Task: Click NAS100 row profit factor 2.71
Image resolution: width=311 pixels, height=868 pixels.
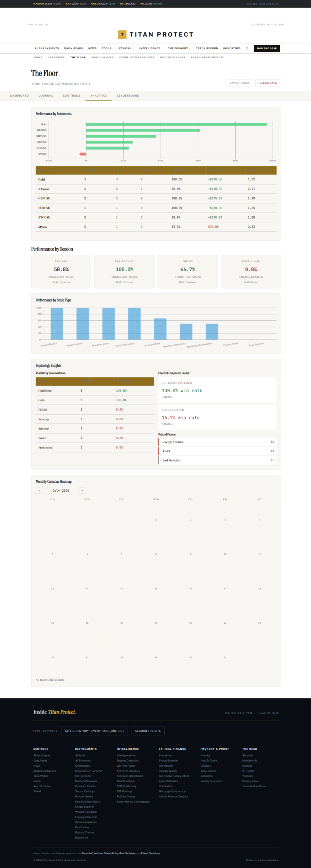Action: point(251,189)
